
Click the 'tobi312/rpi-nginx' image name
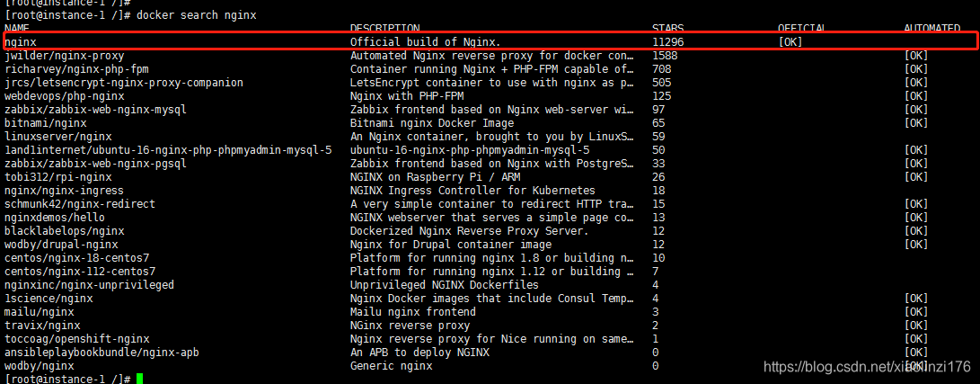(x=58, y=177)
